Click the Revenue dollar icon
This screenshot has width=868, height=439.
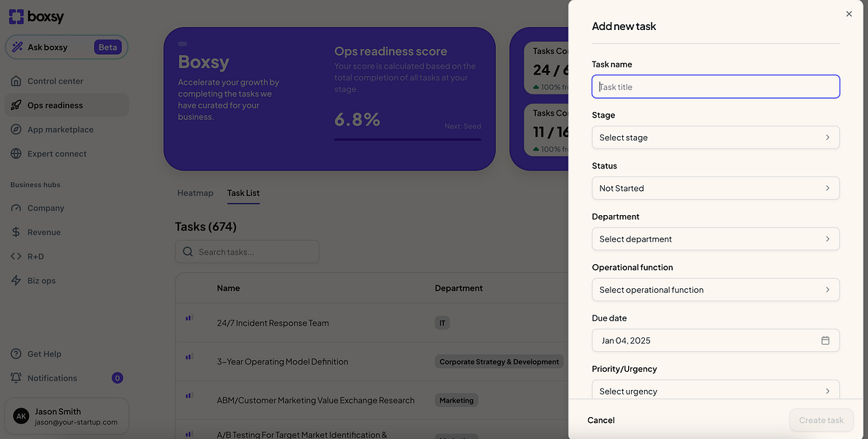[16, 232]
